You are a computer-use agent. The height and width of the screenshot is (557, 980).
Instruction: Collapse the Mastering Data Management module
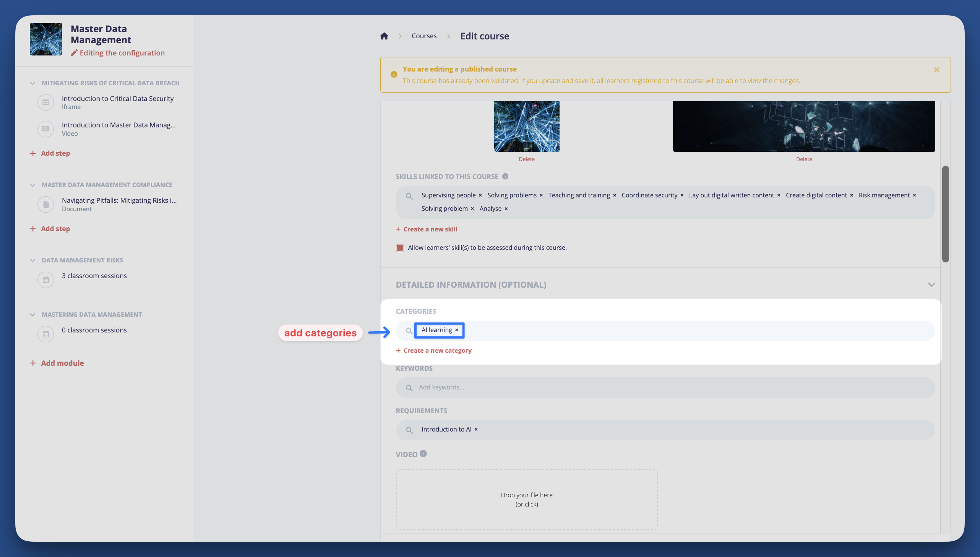[x=32, y=314]
